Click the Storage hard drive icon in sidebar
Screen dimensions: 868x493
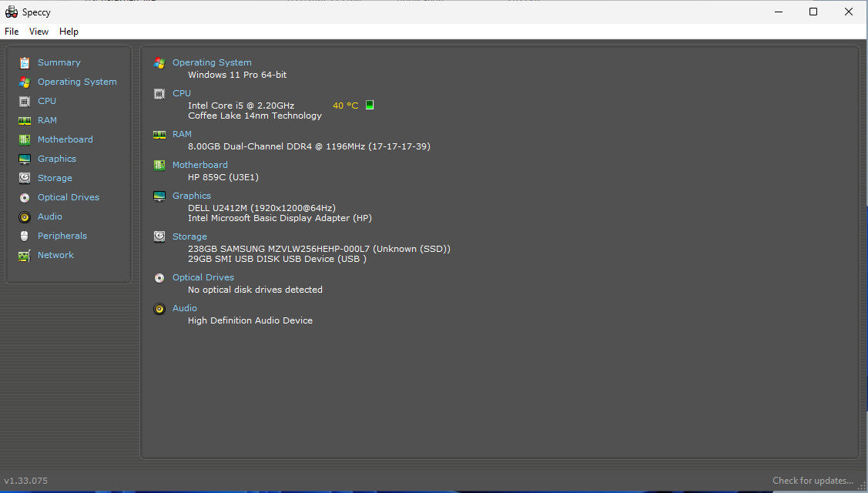[25, 179]
